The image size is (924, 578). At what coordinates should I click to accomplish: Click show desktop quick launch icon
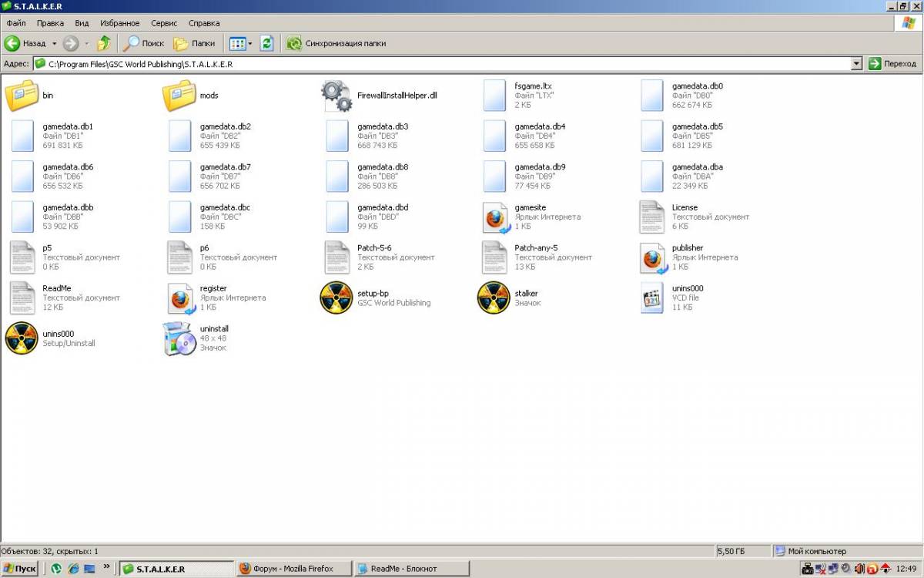(x=89, y=569)
